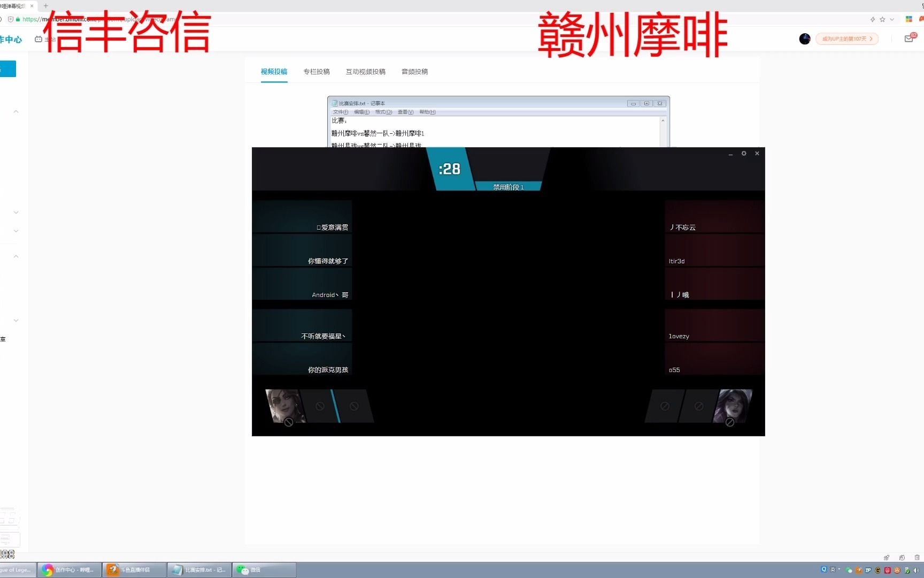Viewport: 924px width, 578px height.
Task: Select red team player 丿不忘云
Action: tap(715, 217)
